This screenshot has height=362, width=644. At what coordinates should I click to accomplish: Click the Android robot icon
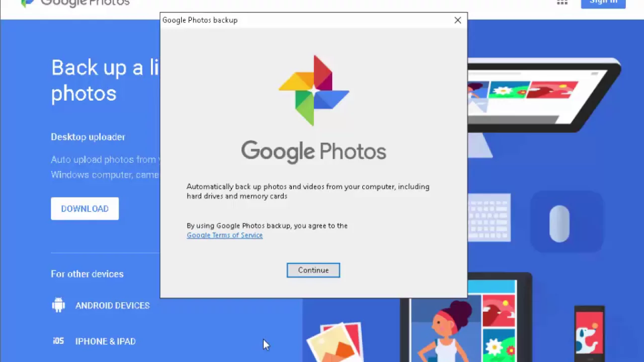tap(58, 305)
